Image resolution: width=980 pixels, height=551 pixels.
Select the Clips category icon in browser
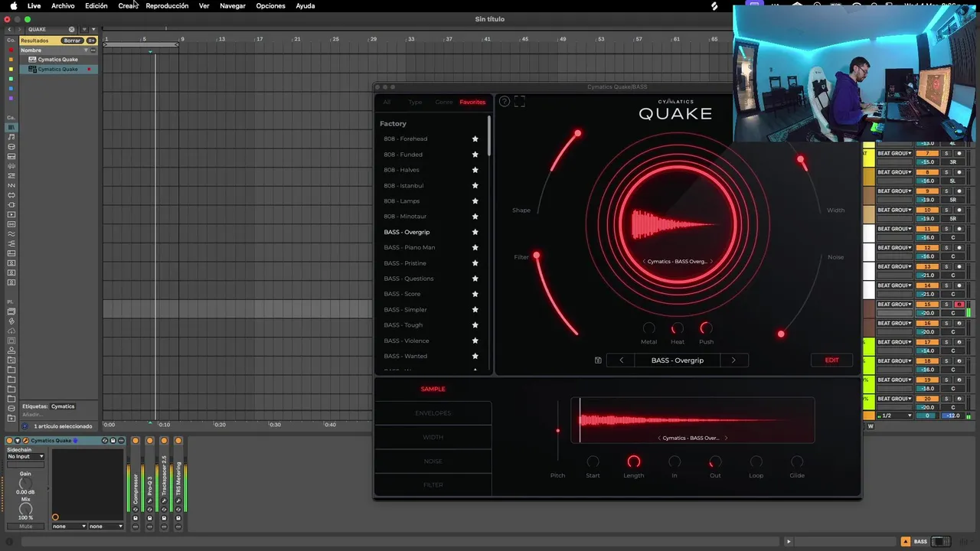pyautogui.click(x=11, y=214)
